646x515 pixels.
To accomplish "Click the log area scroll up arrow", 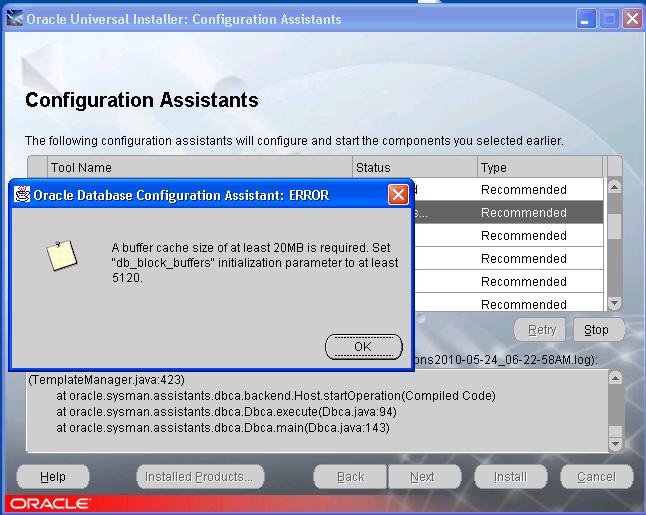I will (615, 378).
